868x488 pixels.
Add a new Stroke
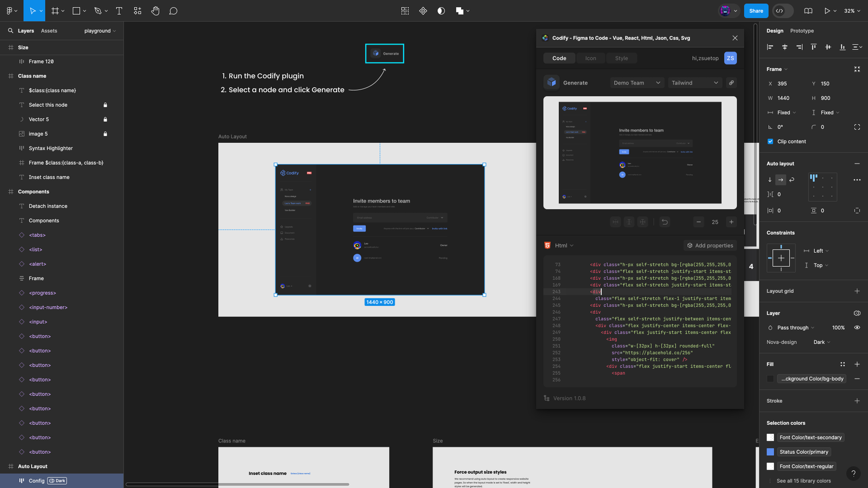[857, 401]
